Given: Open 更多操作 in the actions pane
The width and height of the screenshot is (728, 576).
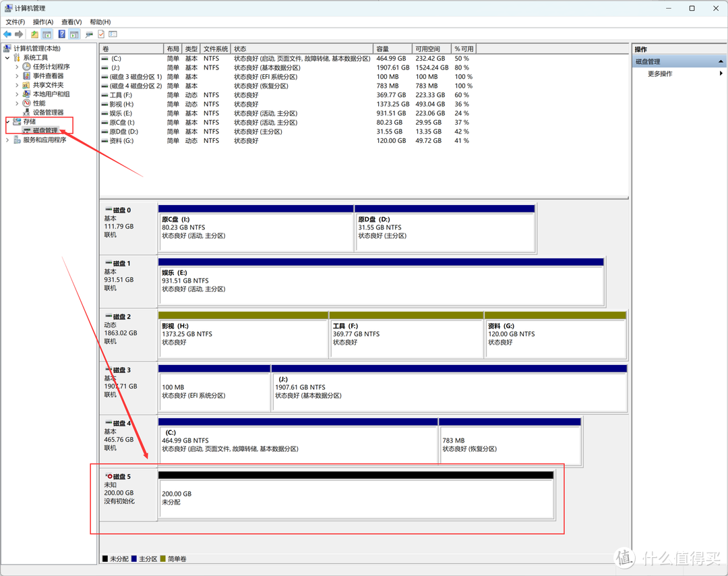Looking at the screenshot, I should (660, 74).
